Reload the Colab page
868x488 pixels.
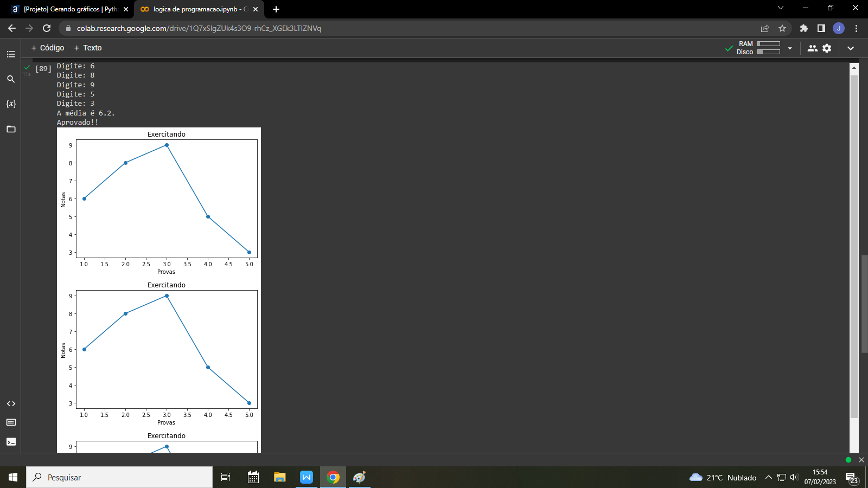pyautogui.click(x=47, y=28)
